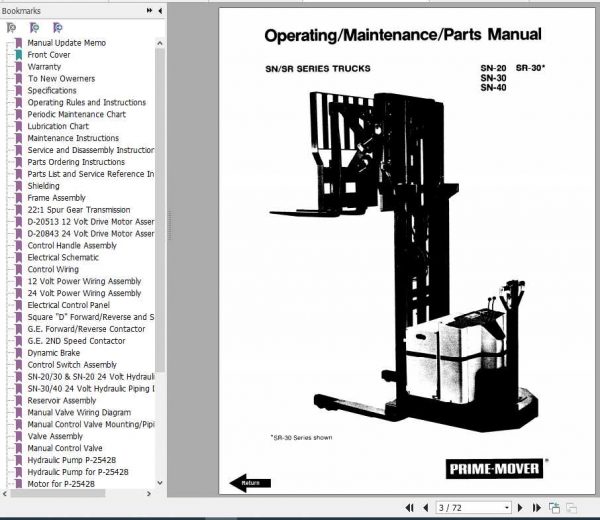600x520 pixels.
Task: Click the Return arrow on the manual page
Action: pyautogui.click(x=250, y=483)
